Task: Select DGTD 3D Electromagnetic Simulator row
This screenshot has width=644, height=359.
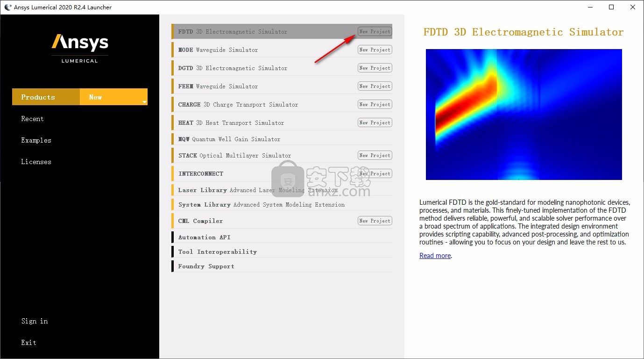Action: (x=282, y=68)
